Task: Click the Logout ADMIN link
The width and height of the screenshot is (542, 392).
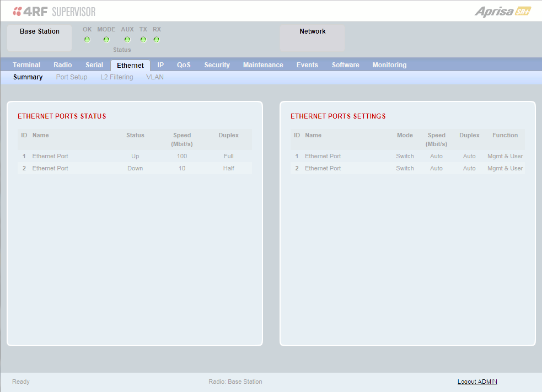Action: [477, 382]
